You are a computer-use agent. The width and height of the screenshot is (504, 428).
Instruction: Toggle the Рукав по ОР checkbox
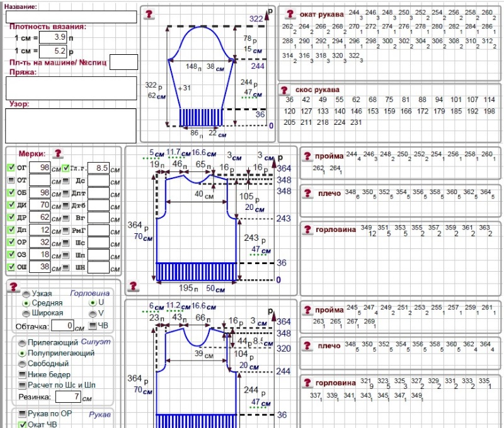(23, 414)
